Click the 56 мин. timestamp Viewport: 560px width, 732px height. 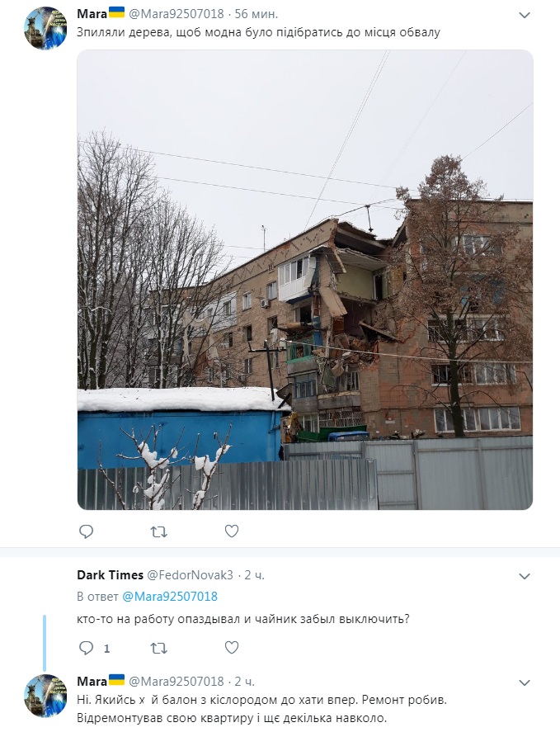256,14
